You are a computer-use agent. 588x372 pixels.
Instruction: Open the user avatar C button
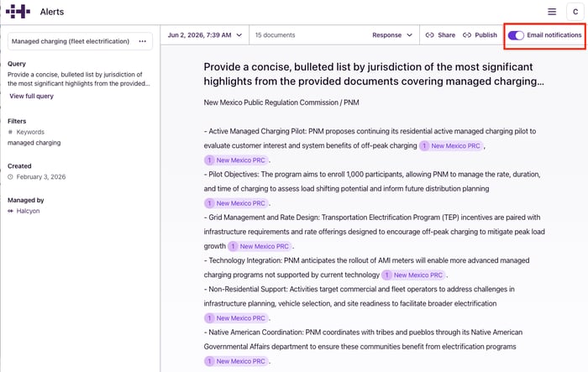point(575,12)
